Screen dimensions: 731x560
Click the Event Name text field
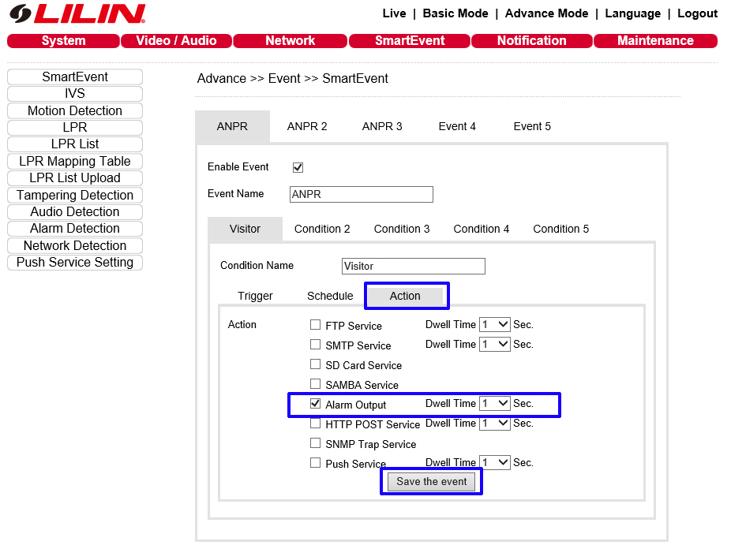click(362, 195)
